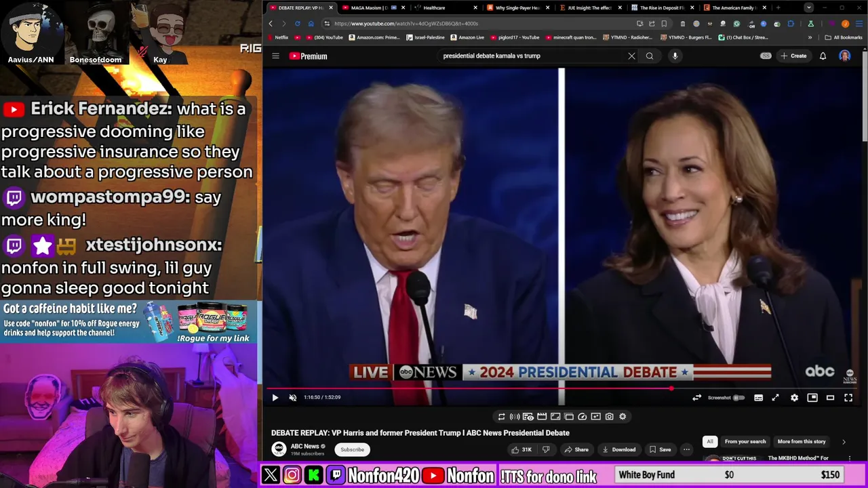
Task: Clear the YouTube search box text
Action: tap(631, 56)
